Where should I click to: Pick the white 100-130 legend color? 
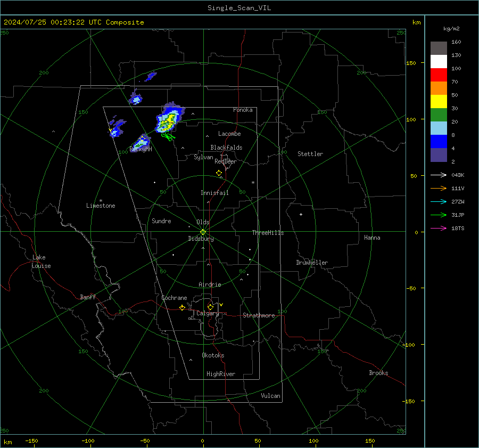click(439, 62)
